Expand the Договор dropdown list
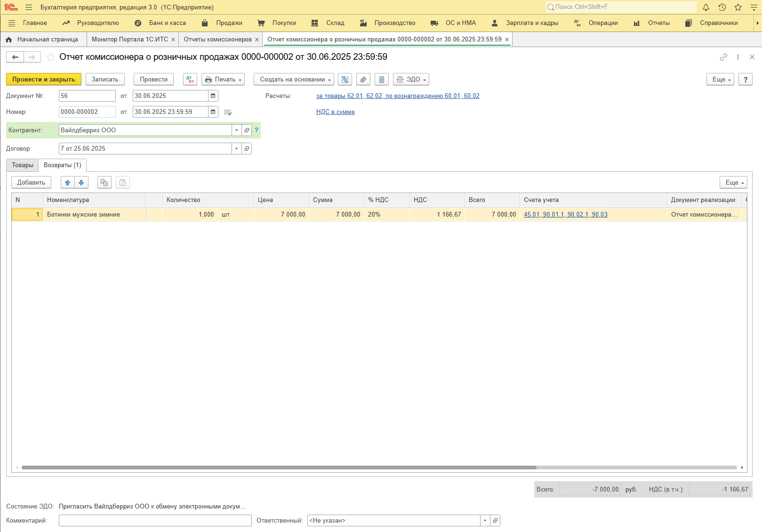 (236, 149)
